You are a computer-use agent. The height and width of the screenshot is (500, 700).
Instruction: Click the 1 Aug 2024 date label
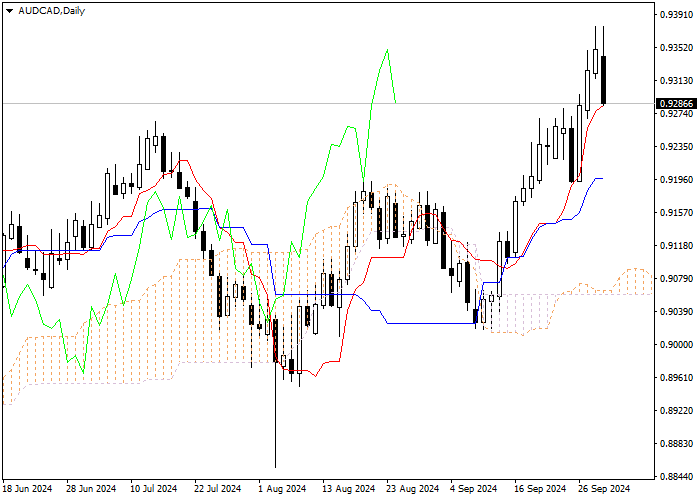[282, 489]
